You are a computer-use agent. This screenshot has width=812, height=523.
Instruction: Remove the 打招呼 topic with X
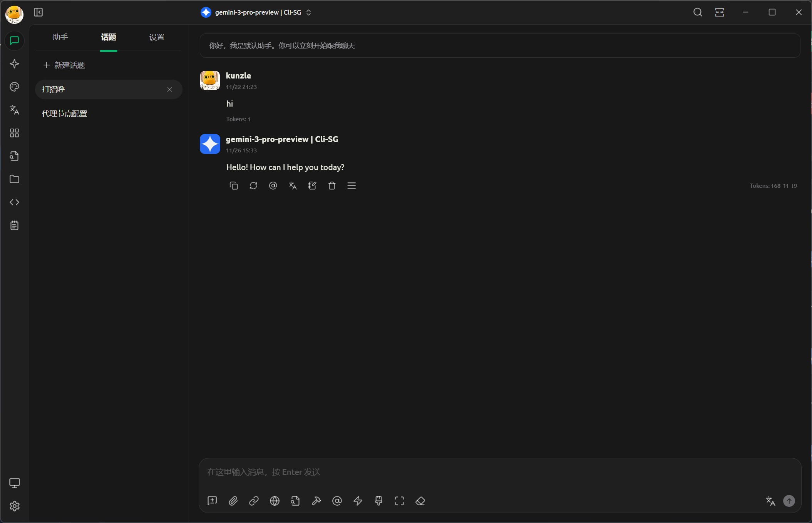click(x=169, y=89)
